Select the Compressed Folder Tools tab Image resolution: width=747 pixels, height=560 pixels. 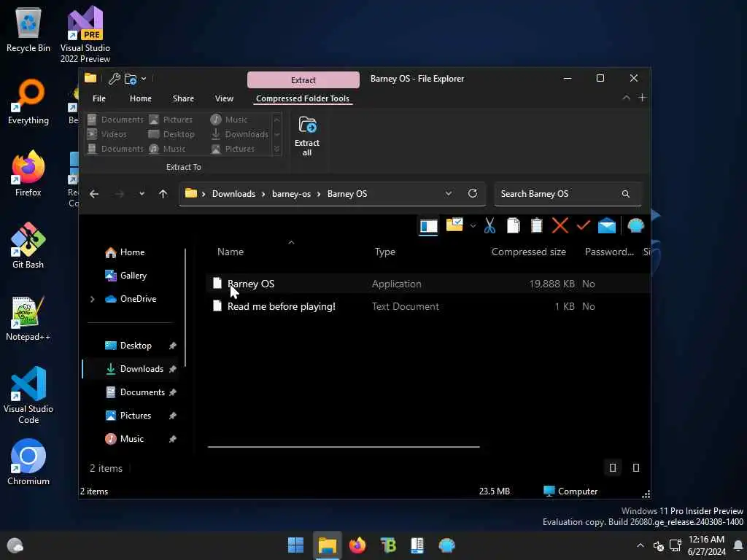click(x=303, y=98)
